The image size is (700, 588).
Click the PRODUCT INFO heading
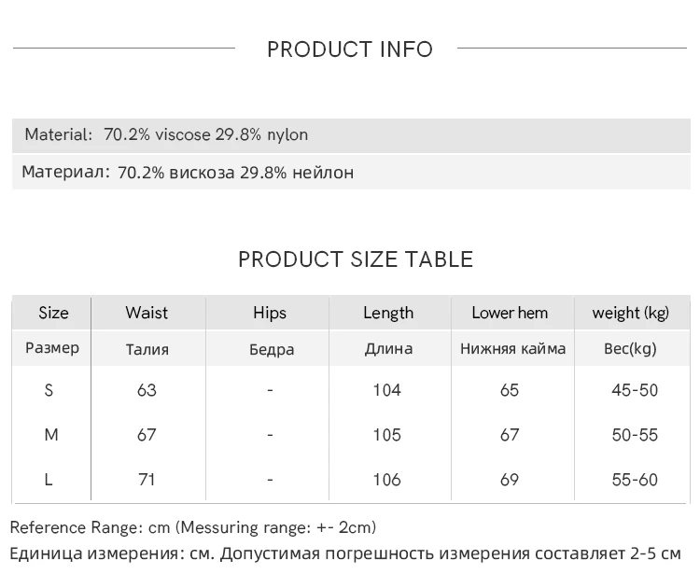tap(350, 49)
